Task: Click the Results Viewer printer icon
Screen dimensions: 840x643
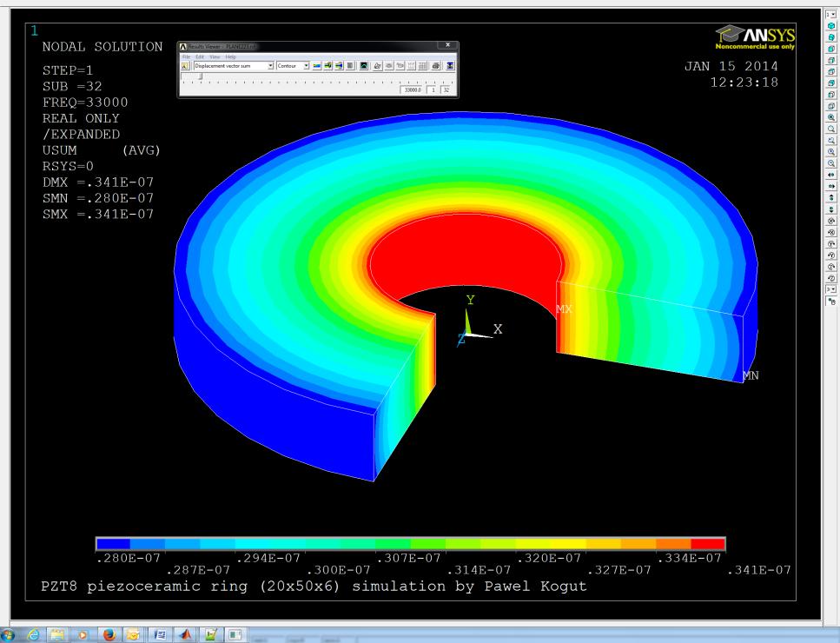Action: [x=435, y=66]
